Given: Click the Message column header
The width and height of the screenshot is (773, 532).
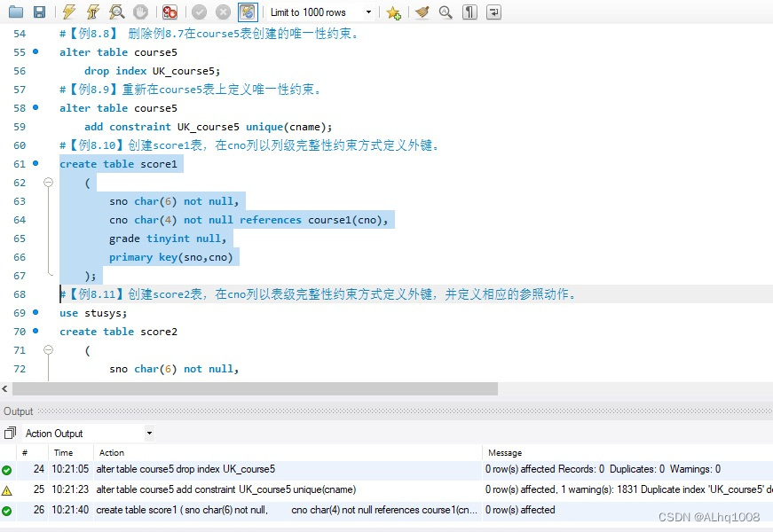Looking at the screenshot, I should tap(505, 453).
